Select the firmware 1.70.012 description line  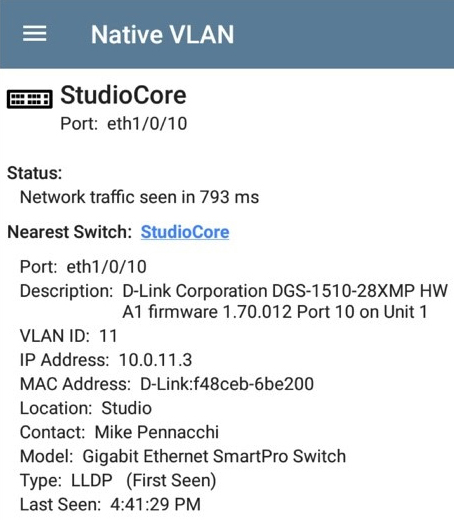[x=275, y=312]
